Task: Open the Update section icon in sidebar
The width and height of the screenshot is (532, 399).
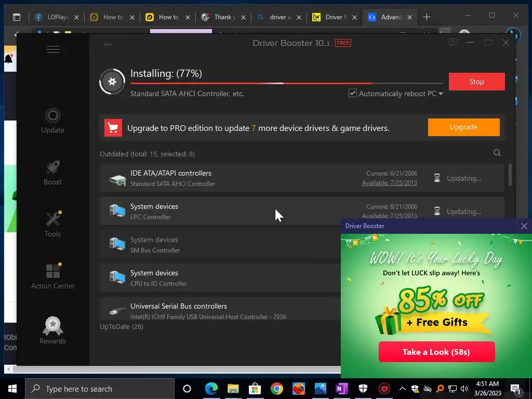Action: [52, 115]
